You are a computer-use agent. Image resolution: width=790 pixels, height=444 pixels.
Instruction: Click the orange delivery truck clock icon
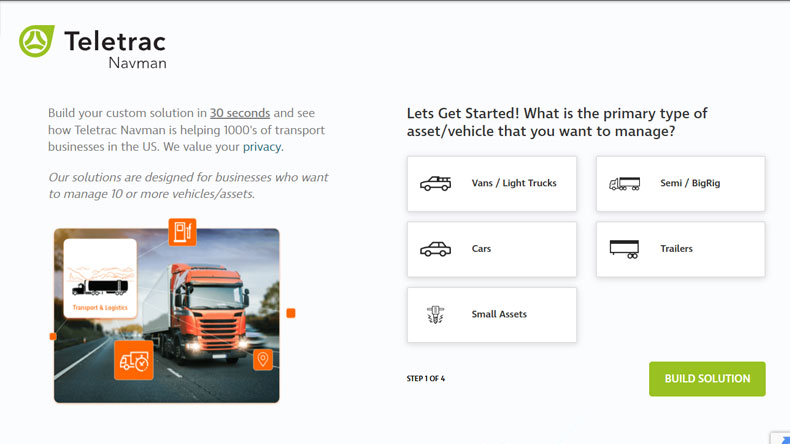tap(133, 360)
